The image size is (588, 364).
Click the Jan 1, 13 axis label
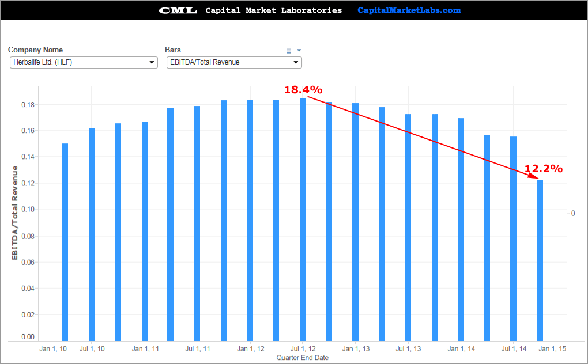(x=356, y=348)
